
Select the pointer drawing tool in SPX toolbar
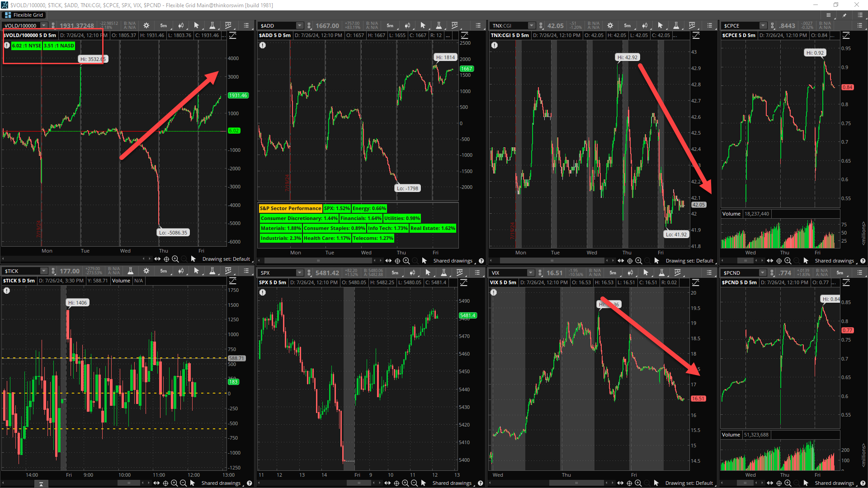428,273
